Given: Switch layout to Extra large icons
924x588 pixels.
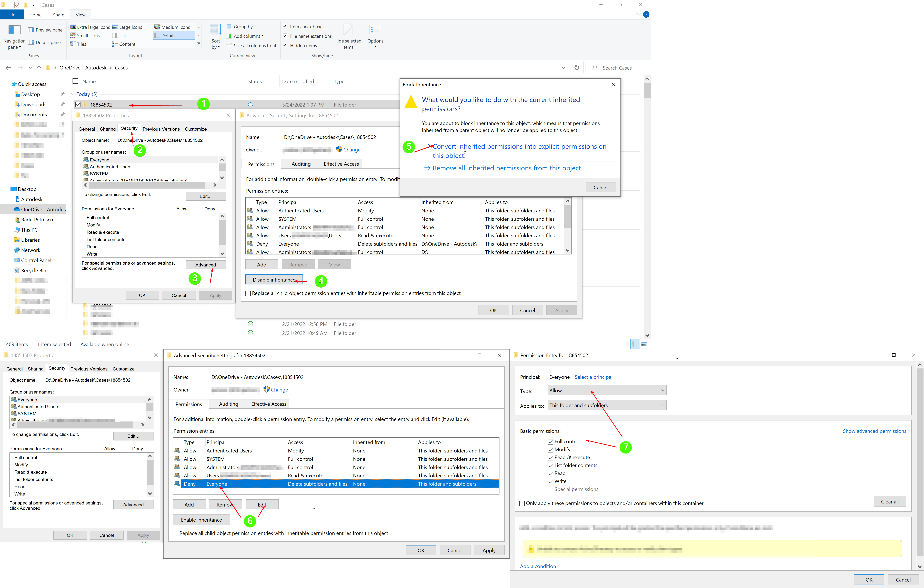Looking at the screenshot, I should [x=90, y=27].
